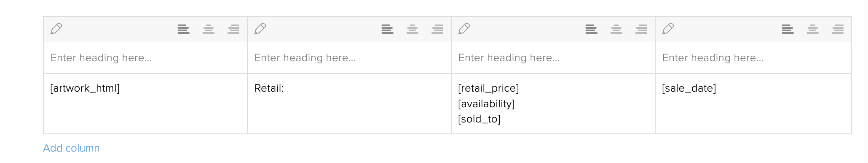Screen dimensions: 868x163
Task: Click heading field above sale_date
Action: [753, 58]
